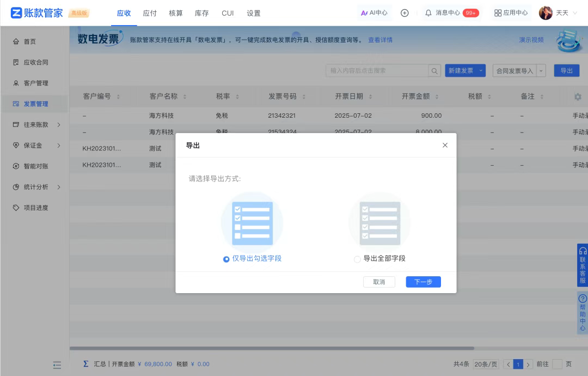Open the 新建发票 dropdown button

465,70
